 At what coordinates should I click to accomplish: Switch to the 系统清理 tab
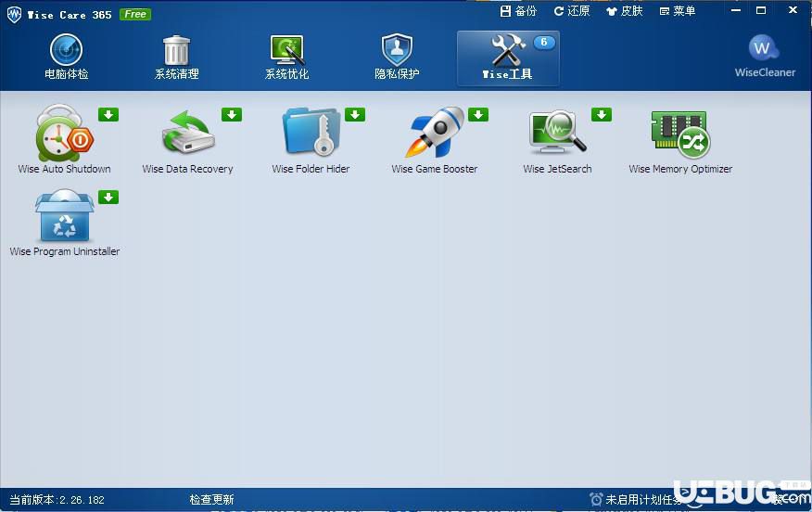(x=177, y=57)
